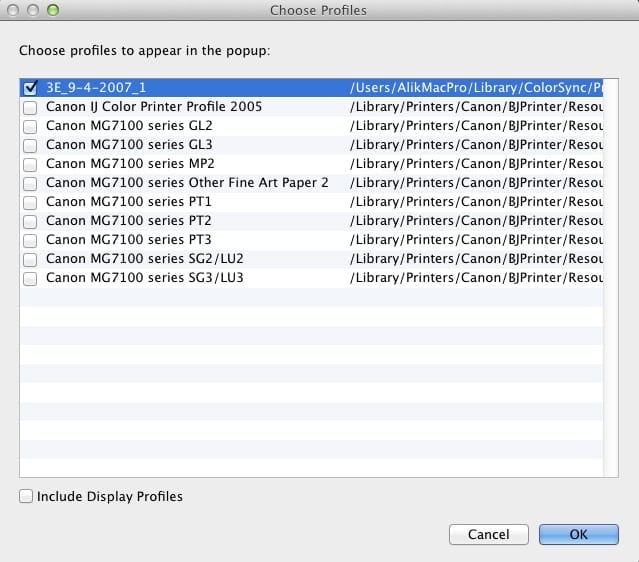This screenshot has height=562, width=639.
Task: Check Canon MG7100 series Other Fine Art Paper 2
Action: pos(30,183)
